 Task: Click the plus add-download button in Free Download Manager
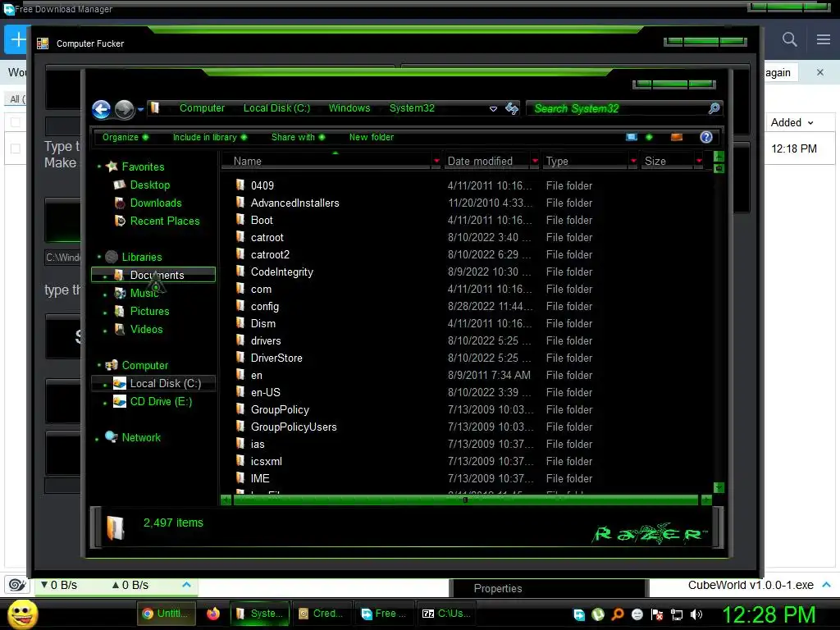16,39
